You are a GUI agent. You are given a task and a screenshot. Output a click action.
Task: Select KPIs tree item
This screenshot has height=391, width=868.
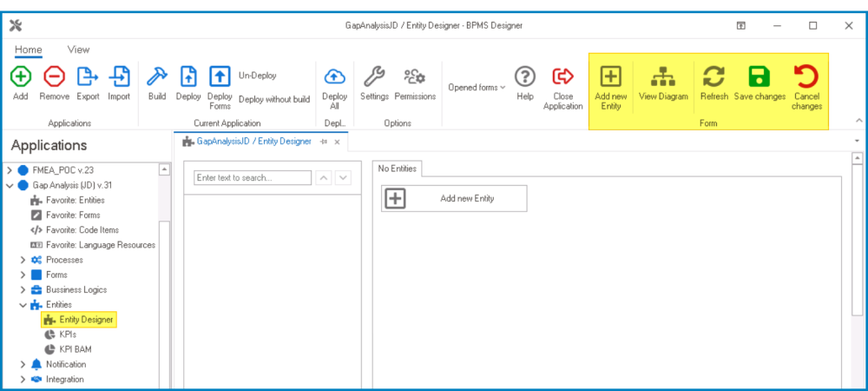(60, 335)
